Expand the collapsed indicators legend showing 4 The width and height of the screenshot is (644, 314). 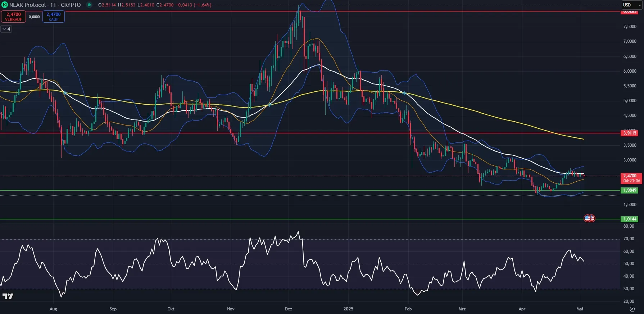(6, 29)
